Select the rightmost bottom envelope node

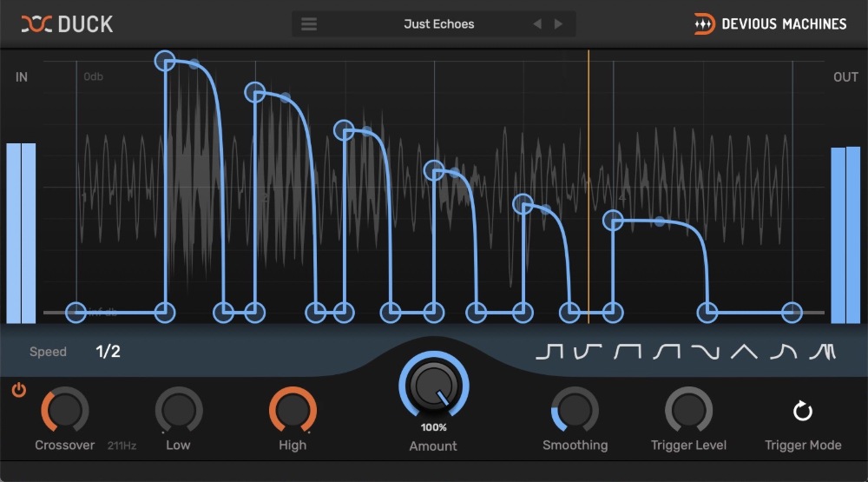(792, 313)
